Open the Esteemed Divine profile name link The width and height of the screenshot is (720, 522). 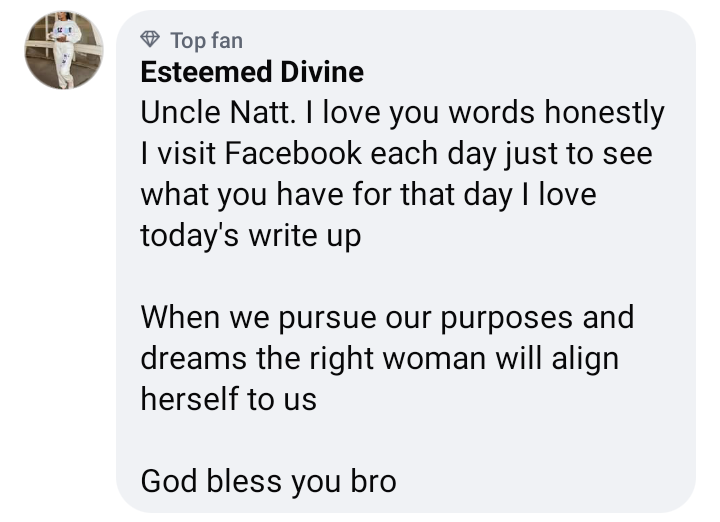point(252,73)
